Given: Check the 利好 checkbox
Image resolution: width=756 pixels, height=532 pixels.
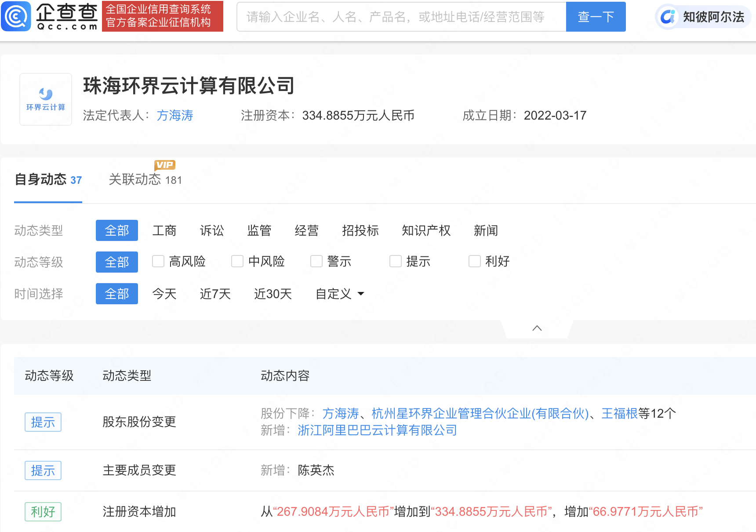Looking at the screenshot, I should [x=475, y=261].
